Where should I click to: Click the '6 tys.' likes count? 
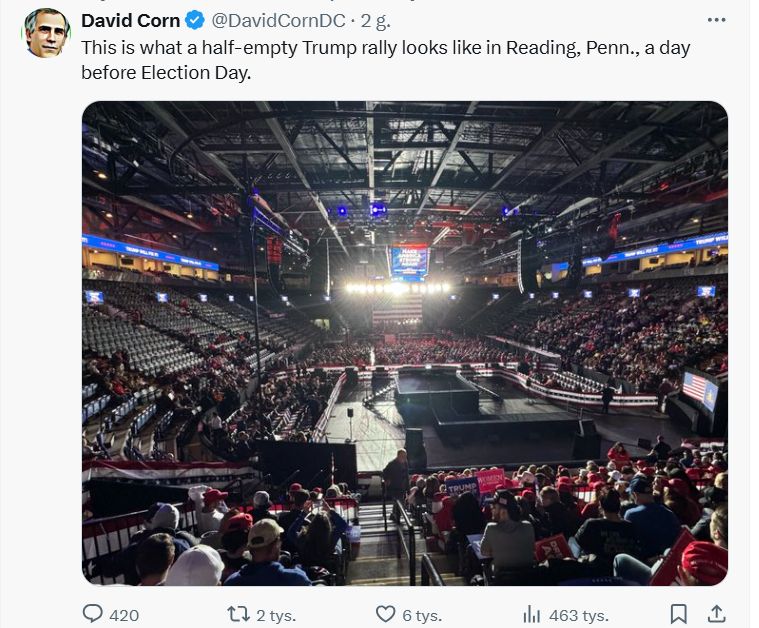(422, 614)
